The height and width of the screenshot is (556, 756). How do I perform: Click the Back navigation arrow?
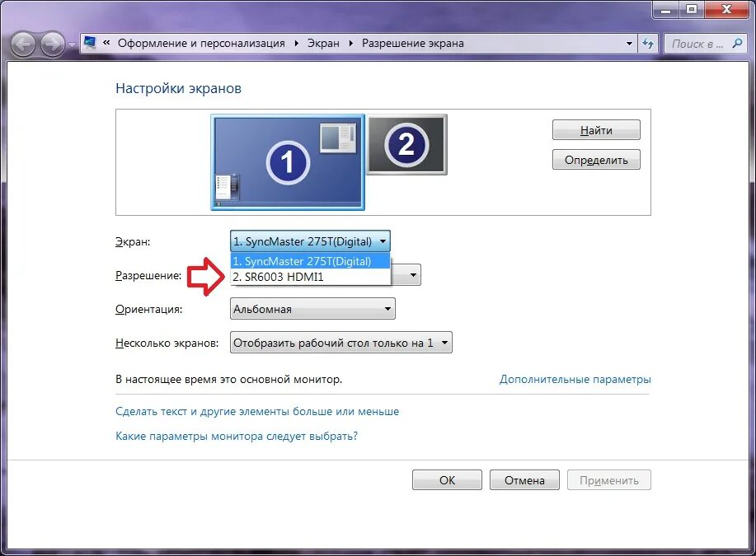[22, 44]
